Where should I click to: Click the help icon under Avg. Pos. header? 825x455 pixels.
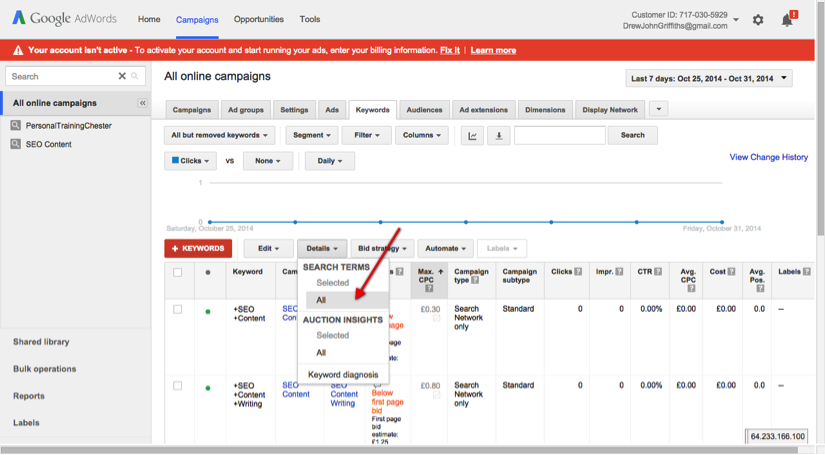click(760, 288)
